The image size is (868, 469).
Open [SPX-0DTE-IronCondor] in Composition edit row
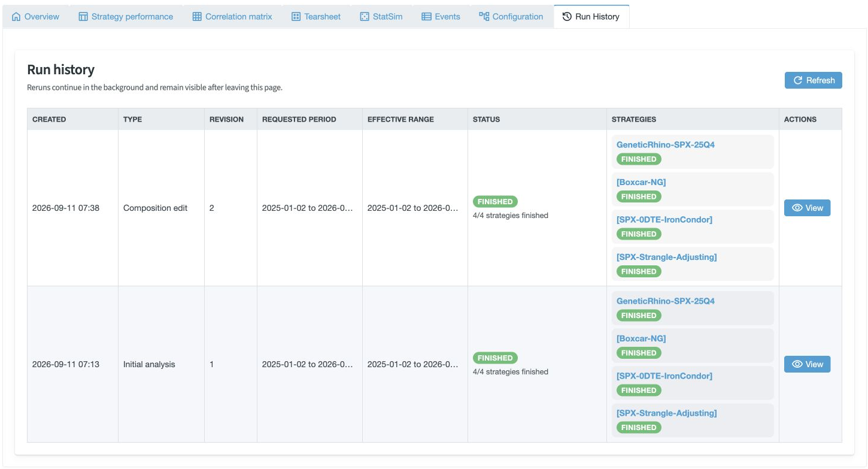tap(664, 219)
